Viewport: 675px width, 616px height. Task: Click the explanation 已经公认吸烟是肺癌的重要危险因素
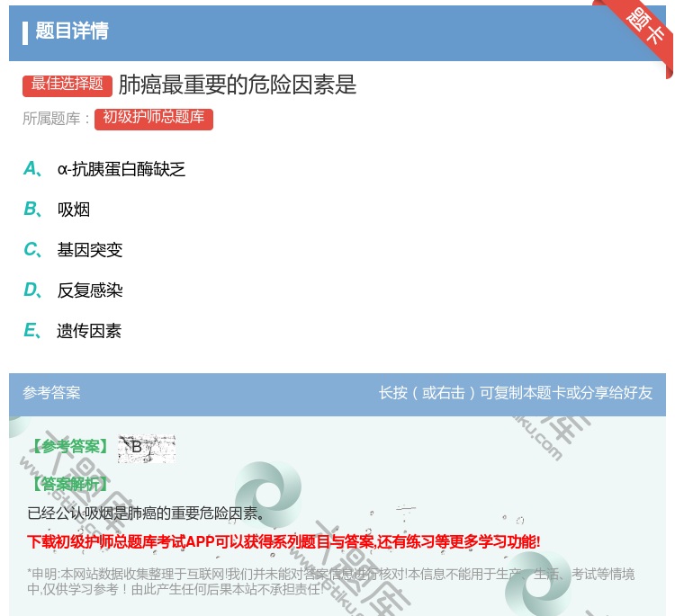click(146, 513)
